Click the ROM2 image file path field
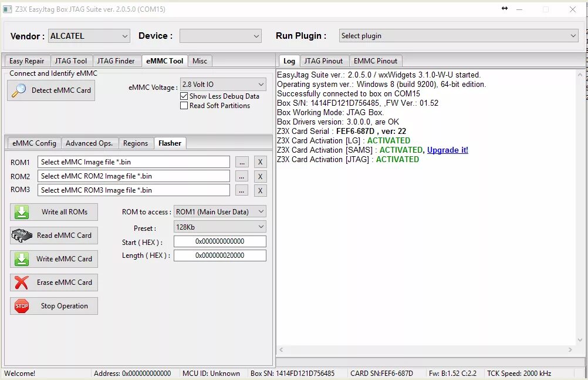Screen dimensions: 588x380 [x=133, y=176]
